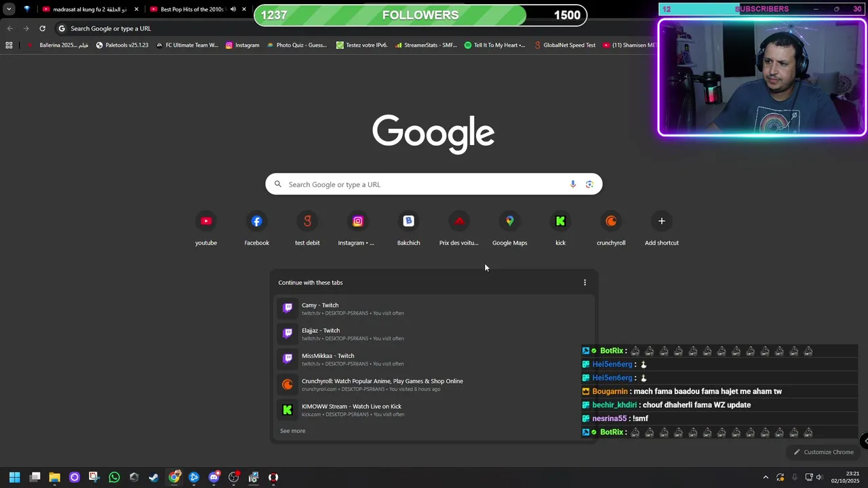
Task: Open the Crunchyroll Watch Popular Anime suggestion
Action: [434, 384]
